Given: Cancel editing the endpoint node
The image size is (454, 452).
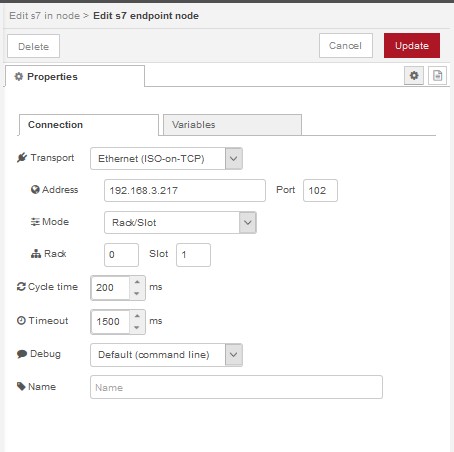Looking at the screenshot, I should tap(346, 46).
